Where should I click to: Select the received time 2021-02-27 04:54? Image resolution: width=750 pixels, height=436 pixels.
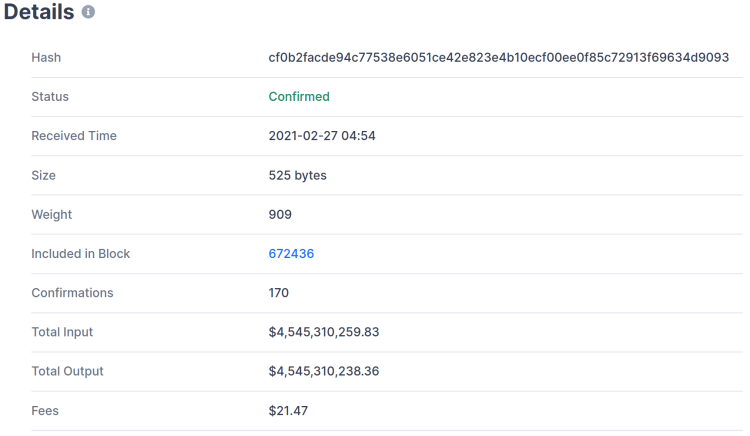coord(322,136)
